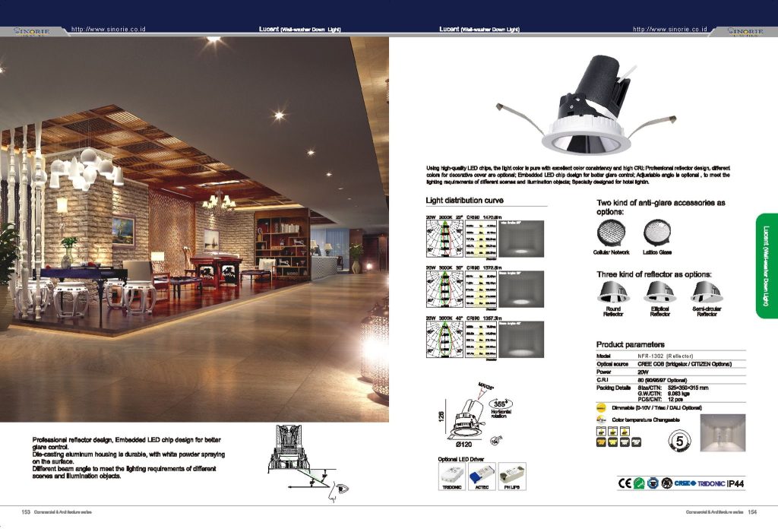778x532 pixels.
Task: Choose the Round Reflector image
Action: tap(612, 292)
